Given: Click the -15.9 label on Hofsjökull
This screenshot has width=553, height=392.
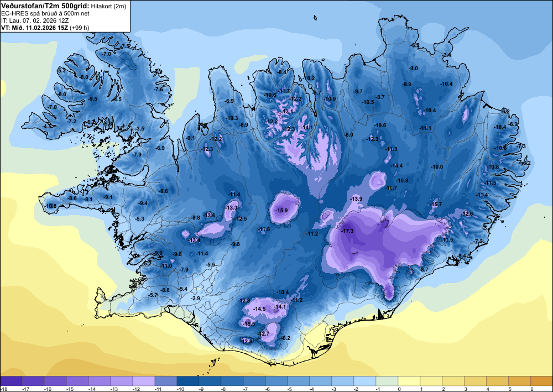Looking at the screenshot, I should (281, 211).
